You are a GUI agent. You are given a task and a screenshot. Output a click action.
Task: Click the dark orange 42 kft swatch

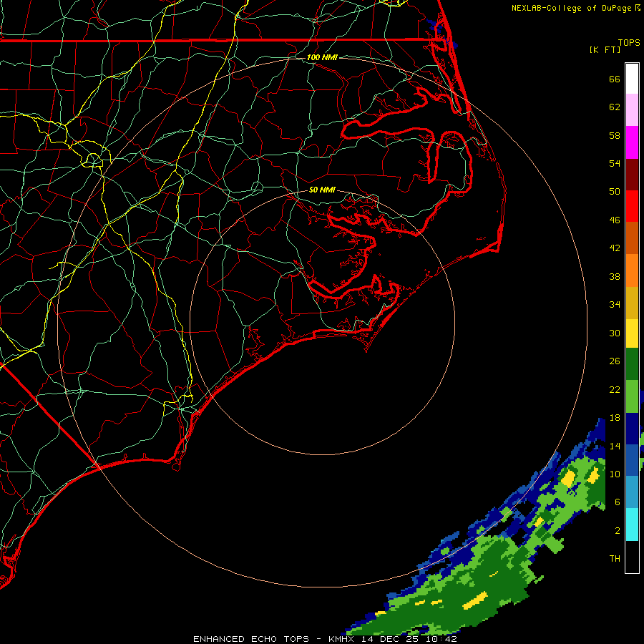pos(632,238)
